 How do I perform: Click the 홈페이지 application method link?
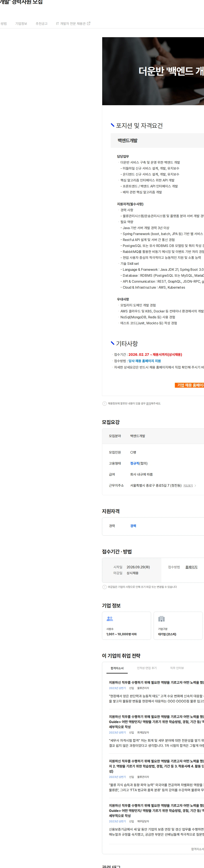(191, 567)
